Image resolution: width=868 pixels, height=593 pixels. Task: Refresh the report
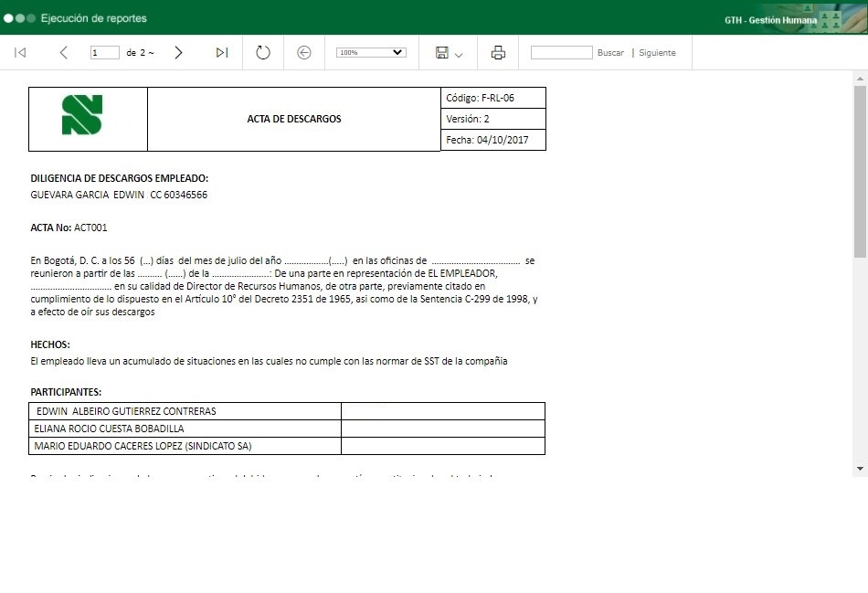[263, 53]
